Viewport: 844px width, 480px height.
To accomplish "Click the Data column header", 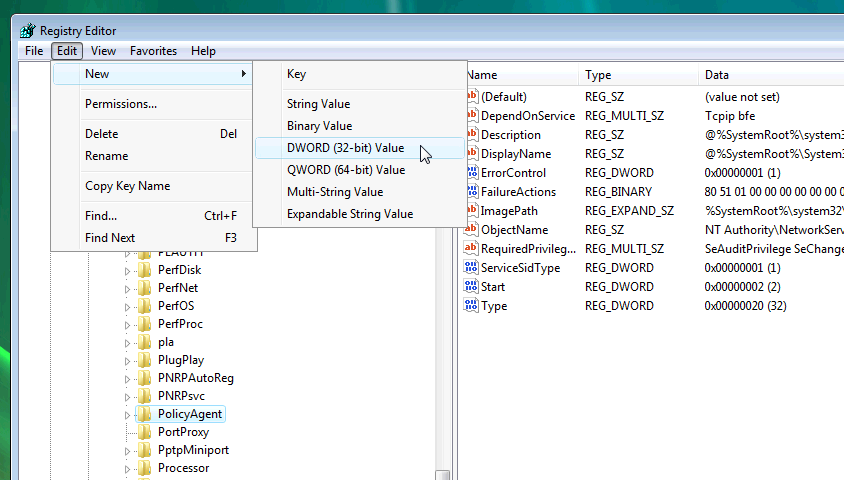I will click(x=717, y=75).
